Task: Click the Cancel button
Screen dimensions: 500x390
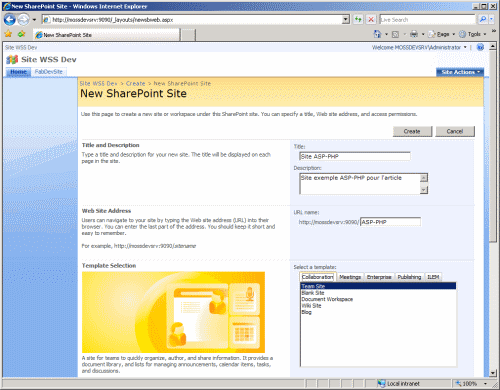Action: pos(455,131)
